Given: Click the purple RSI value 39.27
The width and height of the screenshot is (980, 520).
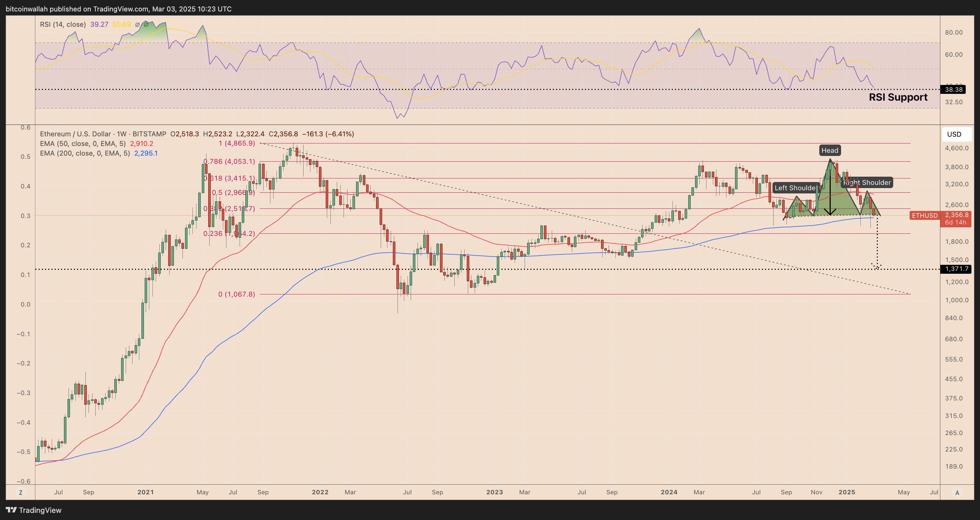Looking at the screenshot, I should [x=99, y=24].
